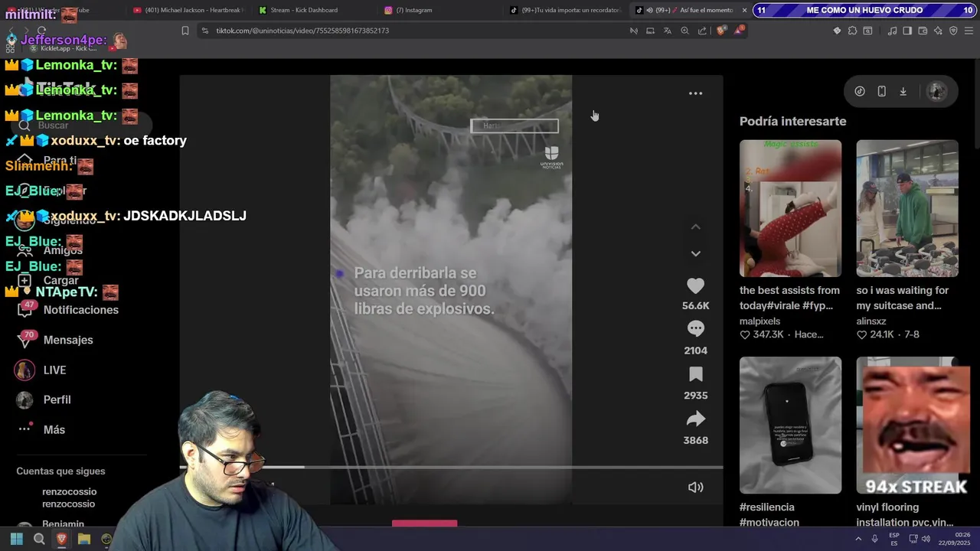Open the malpixels author link

click(759, 321)
